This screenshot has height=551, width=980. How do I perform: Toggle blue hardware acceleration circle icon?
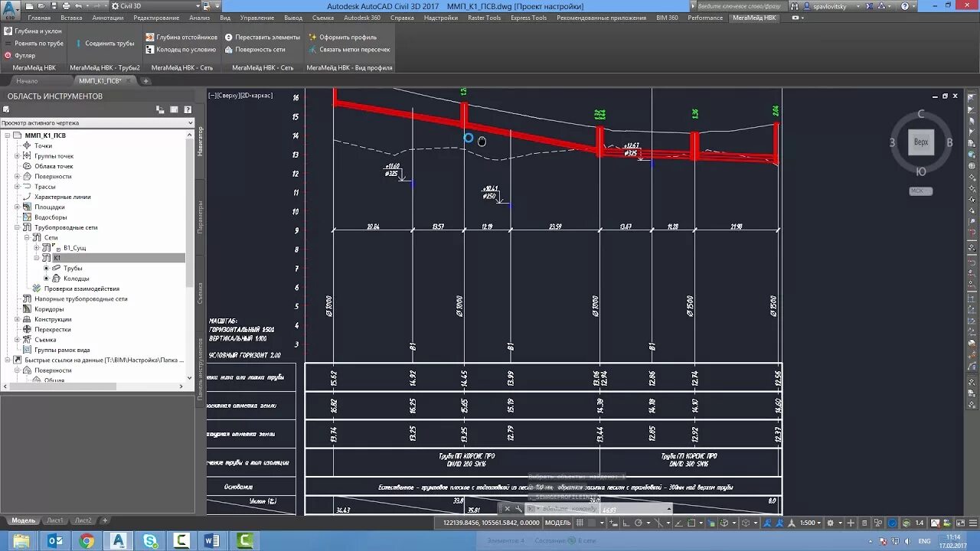892,523
